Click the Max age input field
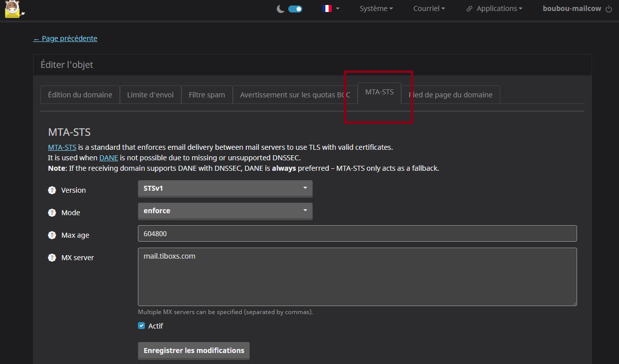The height and width of the screenshot is (364, 619). (x=357, y=234)
